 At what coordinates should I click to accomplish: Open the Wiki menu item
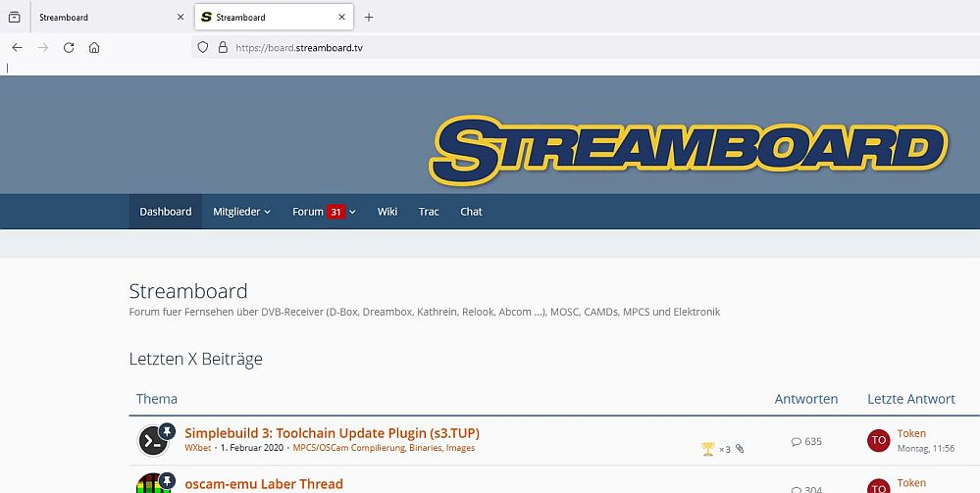point(387,212)
